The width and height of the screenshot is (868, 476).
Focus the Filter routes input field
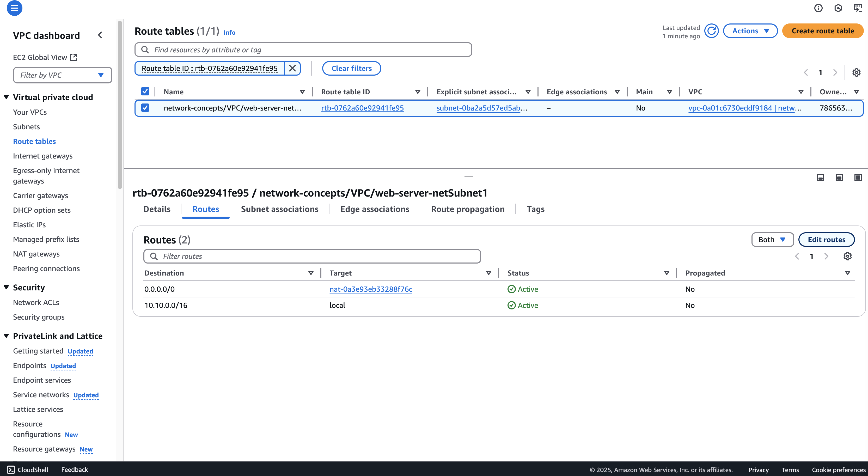tap(312, 256)
